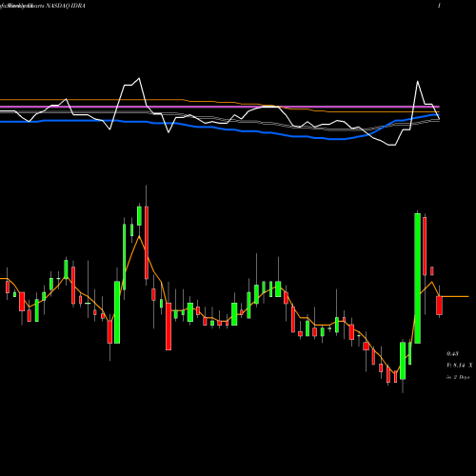Click the V: 8.14 X volume label
Screen dimensions: 476x476
pos(460,366)
